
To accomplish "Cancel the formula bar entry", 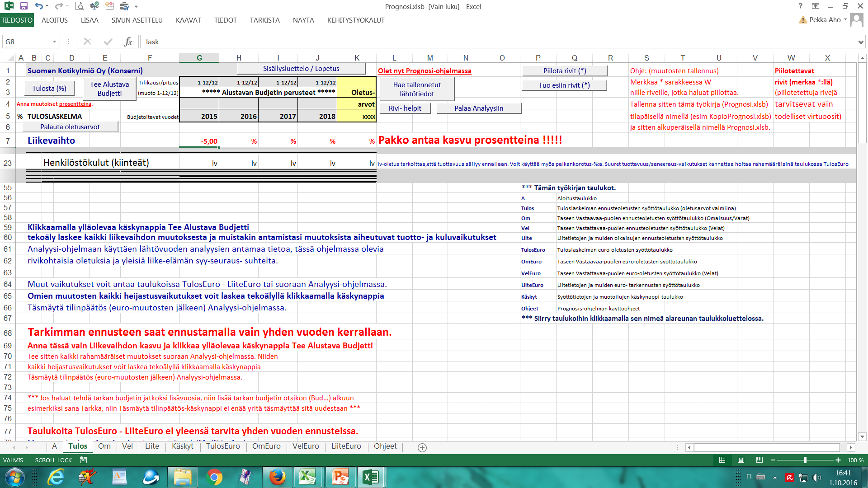I will click(x=87, y=42).
